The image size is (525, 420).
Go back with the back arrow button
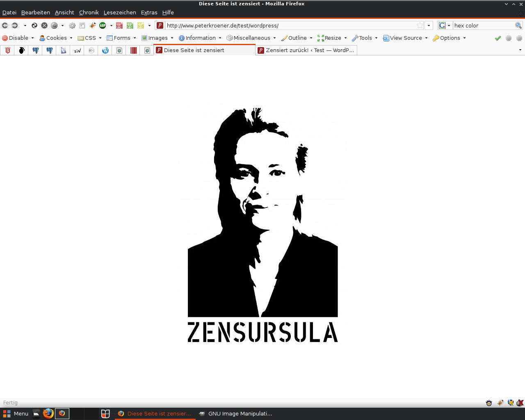[5, 25]
